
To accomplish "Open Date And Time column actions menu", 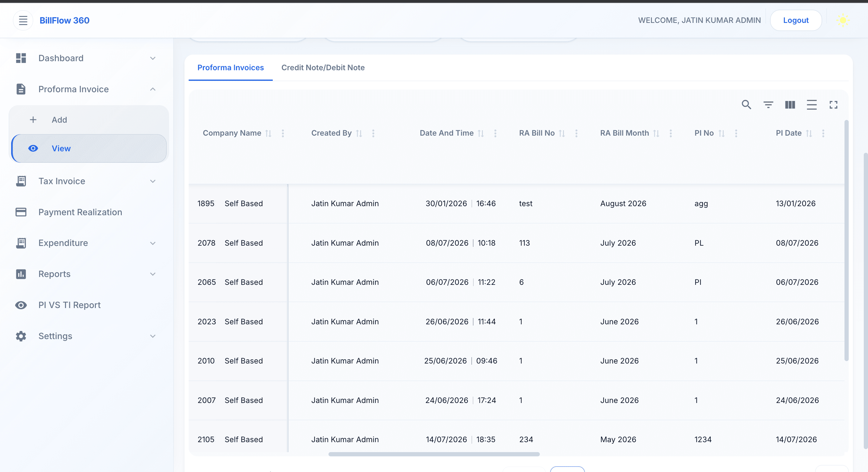I will click(x=495, y=134).
